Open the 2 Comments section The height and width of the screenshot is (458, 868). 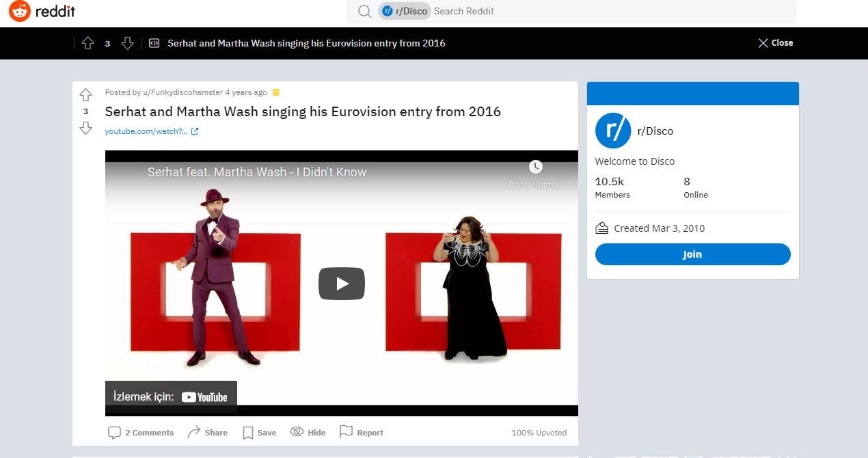click(141, 433)
